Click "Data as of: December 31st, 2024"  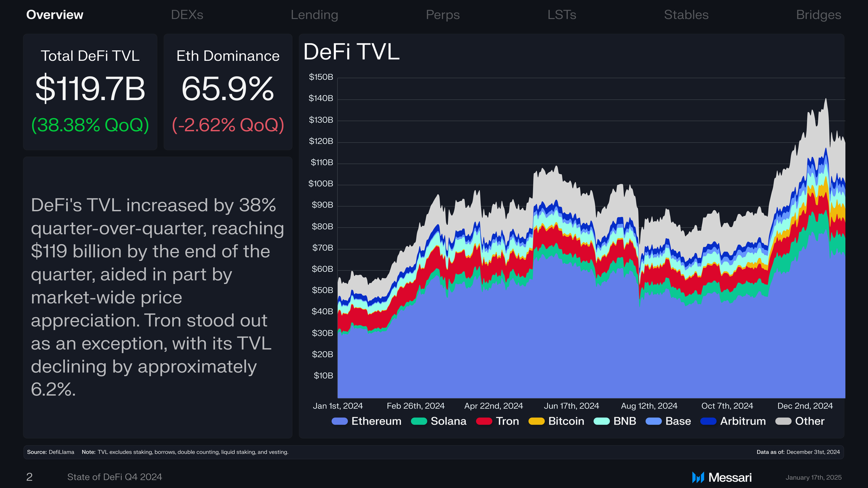[798, 452]
